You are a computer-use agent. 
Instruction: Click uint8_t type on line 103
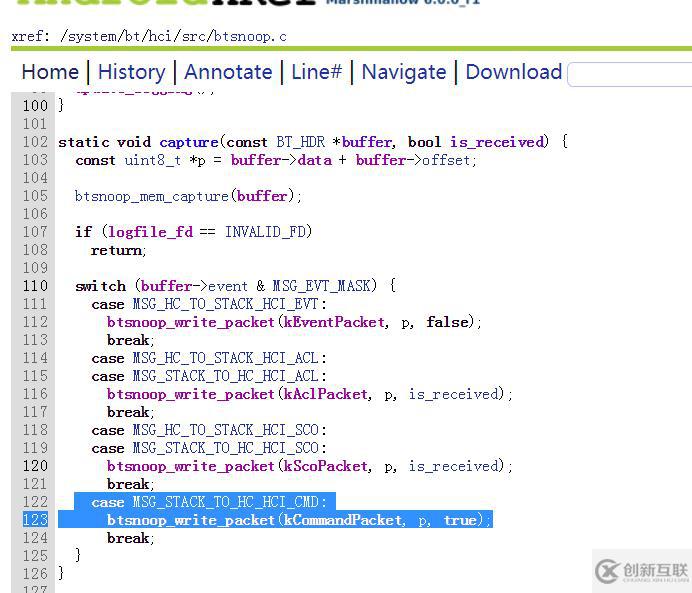click(x=152, y=160)
